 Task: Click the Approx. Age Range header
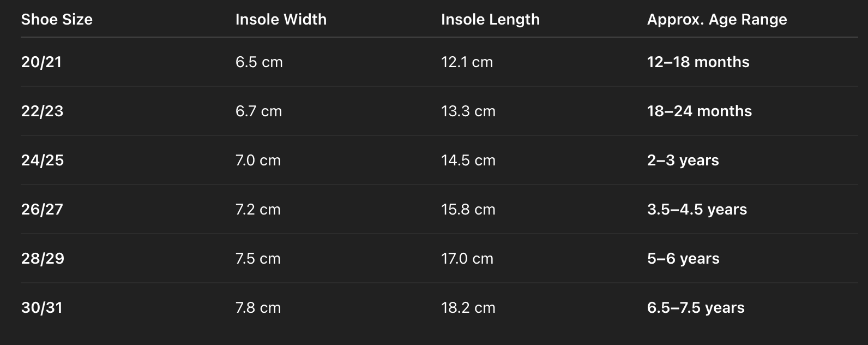point(716,20)
